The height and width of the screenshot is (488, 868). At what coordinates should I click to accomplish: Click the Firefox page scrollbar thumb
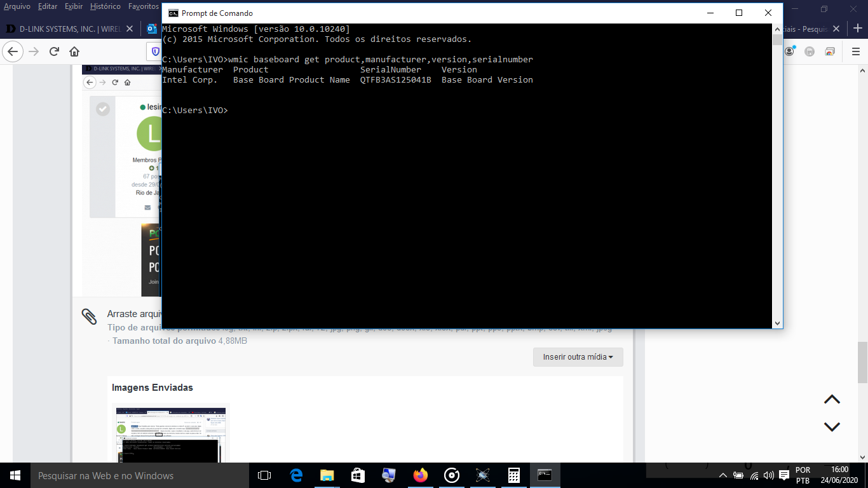pyautogui.click(x=862, y=362)
